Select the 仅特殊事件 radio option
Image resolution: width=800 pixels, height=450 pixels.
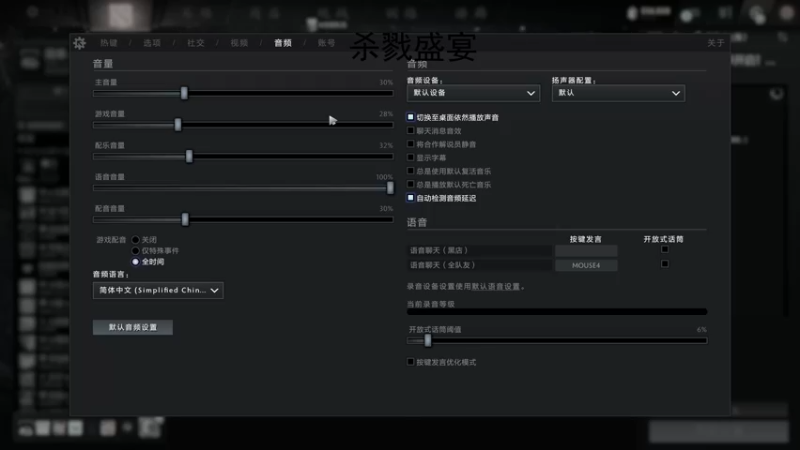pyautogui.click(x=135, y=251)
